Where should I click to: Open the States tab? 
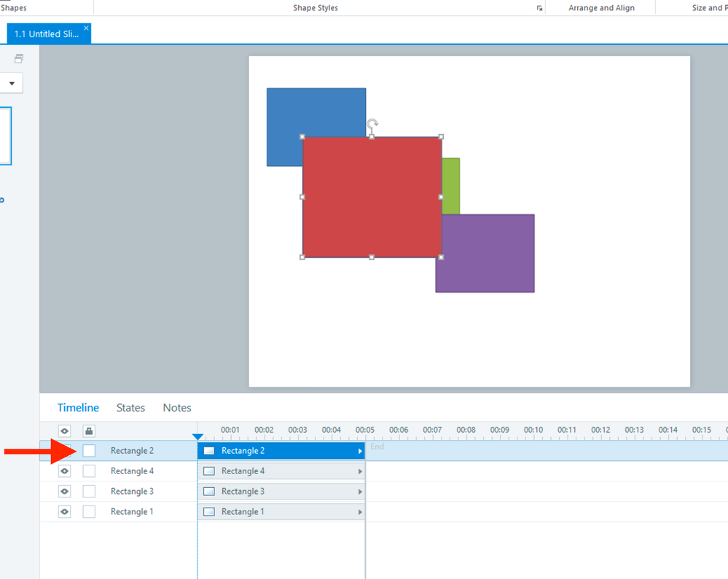tap(130, 408)
